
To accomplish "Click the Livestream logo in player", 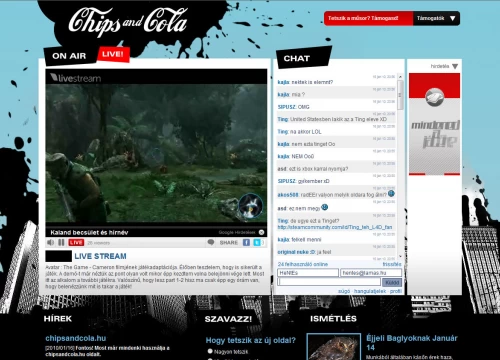I will [x=76, y=78].
